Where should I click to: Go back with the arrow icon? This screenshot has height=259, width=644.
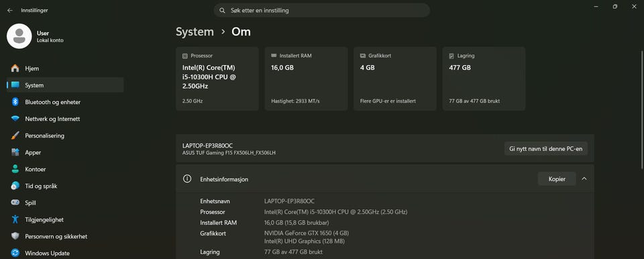point(10,10)
